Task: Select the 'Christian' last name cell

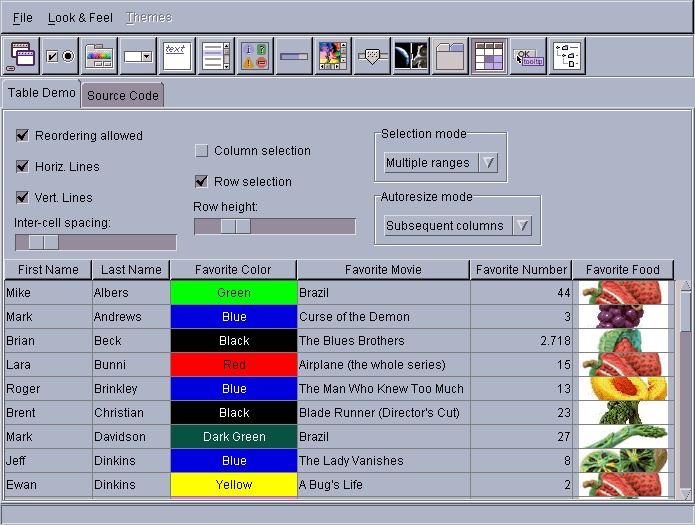Action: pos(131,412)
